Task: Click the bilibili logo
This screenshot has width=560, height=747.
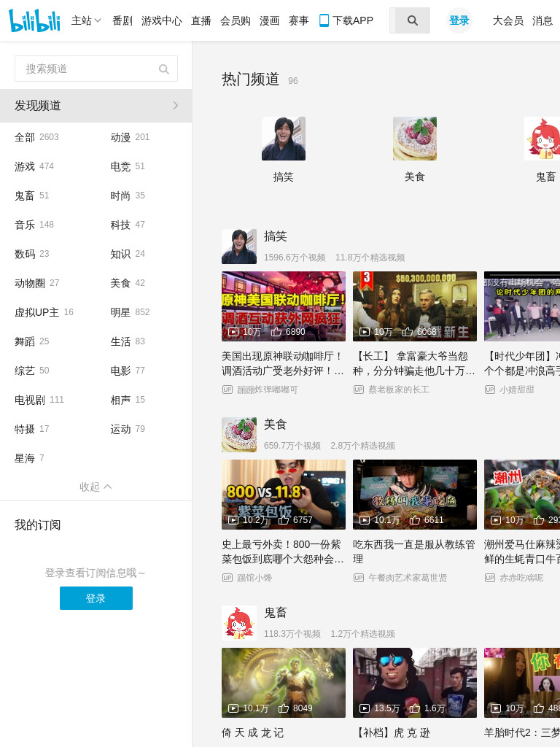Action: tap(34, 20)
